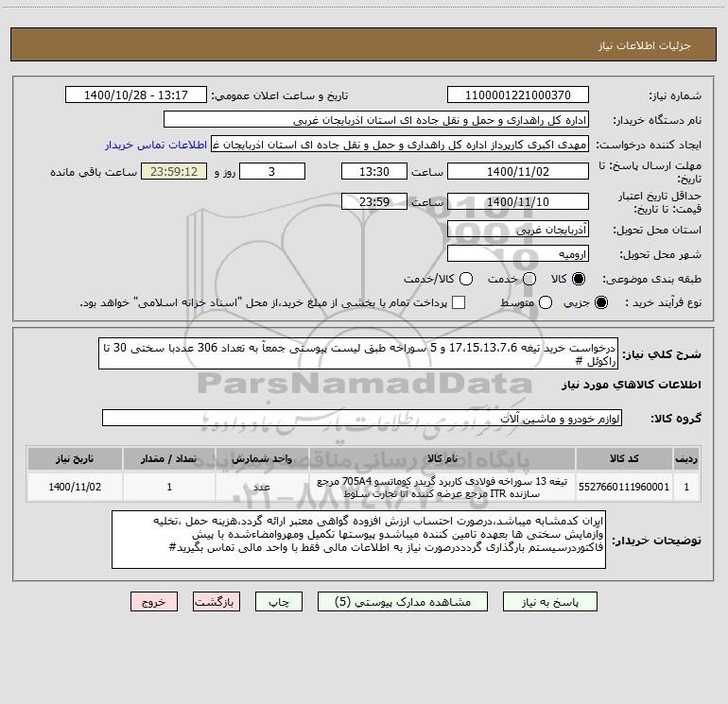This screenshot has width=728, height=704.
Task: Open the اطلاعات تماس خریدار link
Action: 156,145
